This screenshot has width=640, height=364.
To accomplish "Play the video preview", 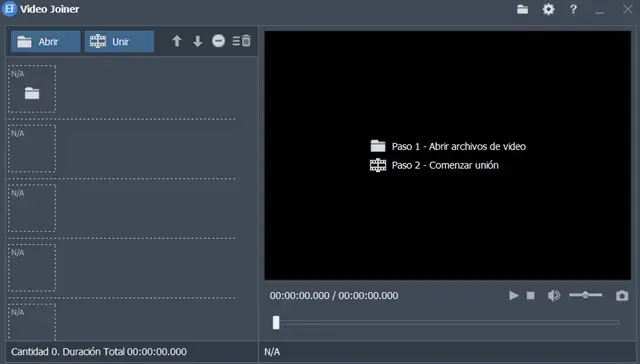I will pyautogui.click(x=513, y=295).
